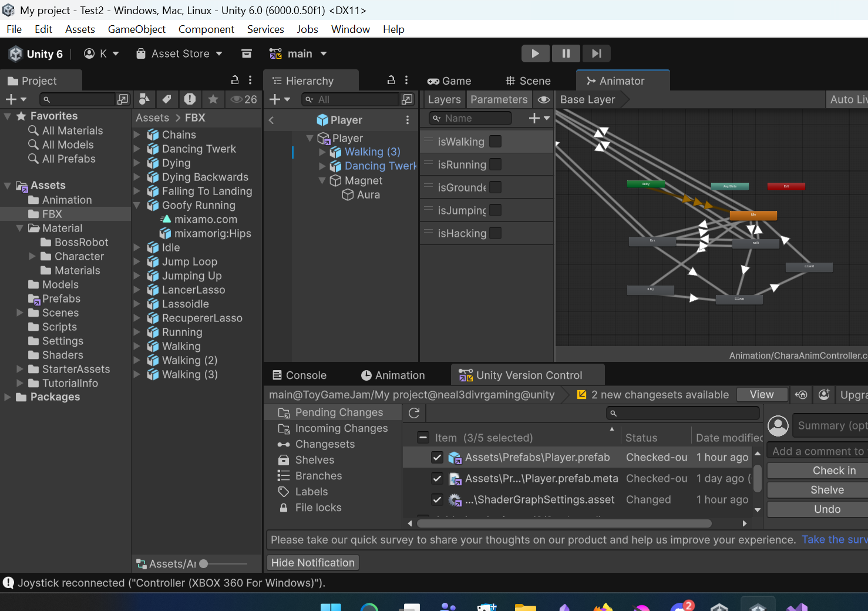
Task: Click Undo in Version Control panel
Action: (x=817, y=509)
